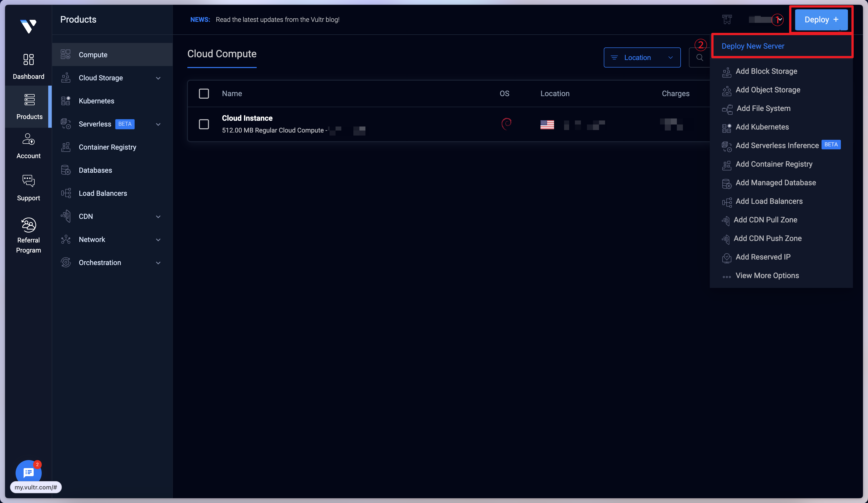
Task: Check the Cloud Instance row checkbox
Action: click(x=204, y=124)
